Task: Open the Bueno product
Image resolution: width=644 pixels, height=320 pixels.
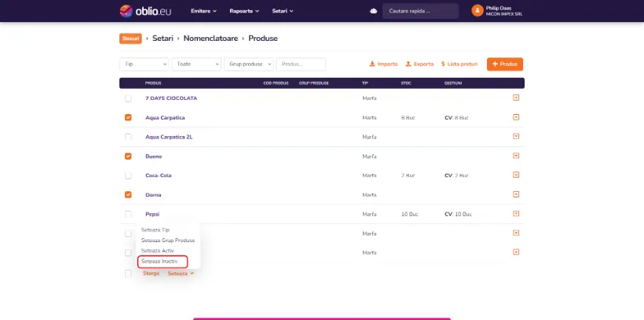Action: [154, 156]
